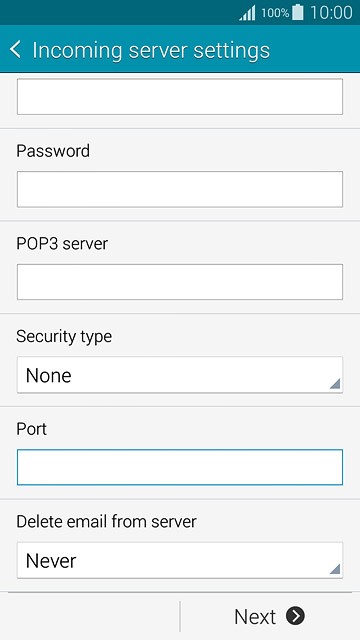Open the Security type dropdown showing None
Screen dimensions: 360x640
pyautogui.click(x=180, y=375)
